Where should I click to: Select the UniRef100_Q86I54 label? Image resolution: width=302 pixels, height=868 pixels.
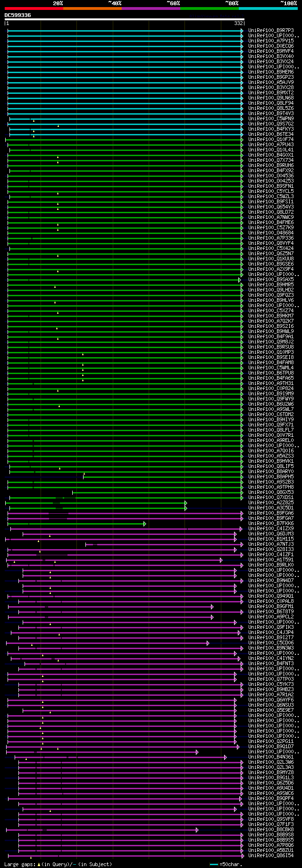tap(271, 855)
